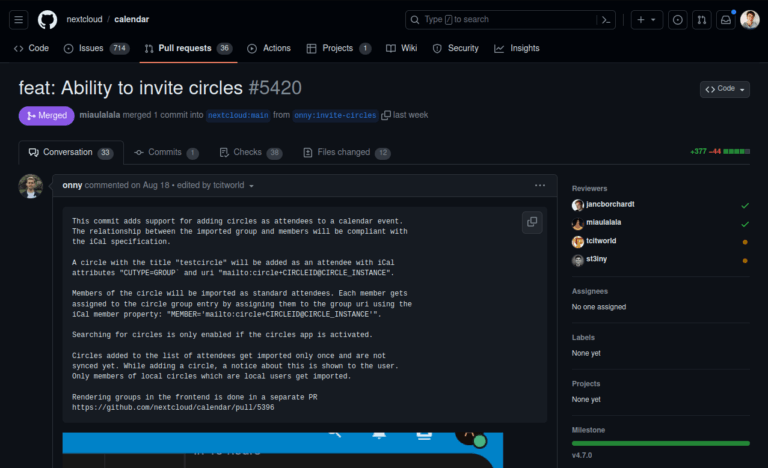Select the Conversation tab
768x468 pixels.
coord(71,152)
